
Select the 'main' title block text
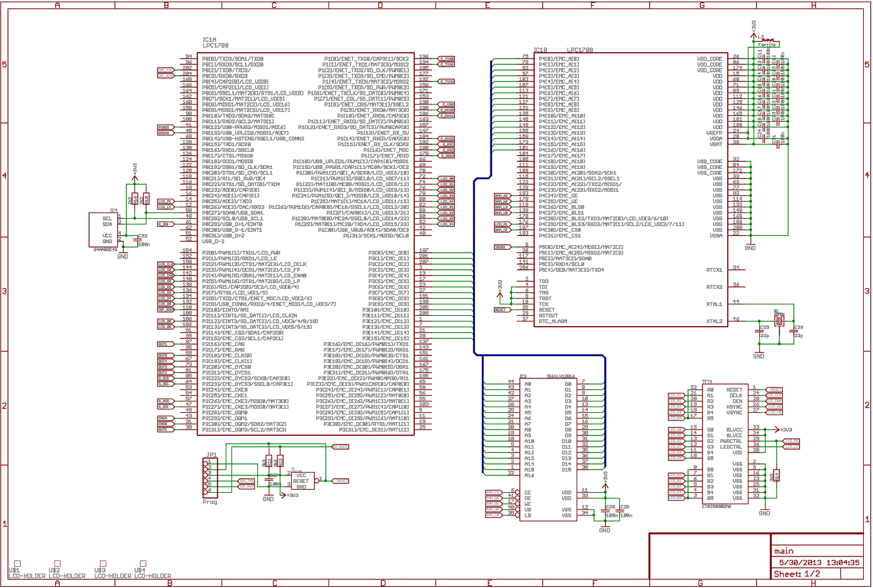pos(784,551)
